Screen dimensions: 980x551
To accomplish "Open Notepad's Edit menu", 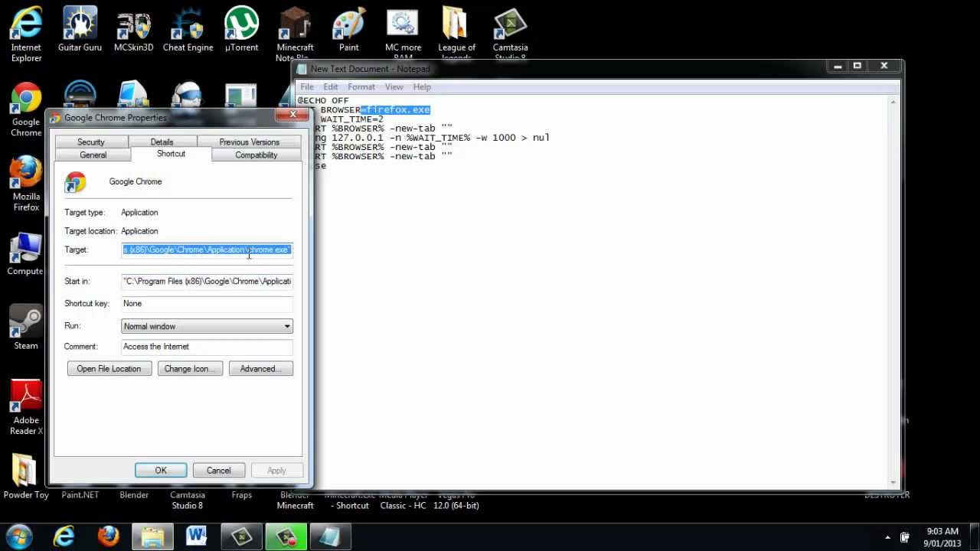I will 330,87.
